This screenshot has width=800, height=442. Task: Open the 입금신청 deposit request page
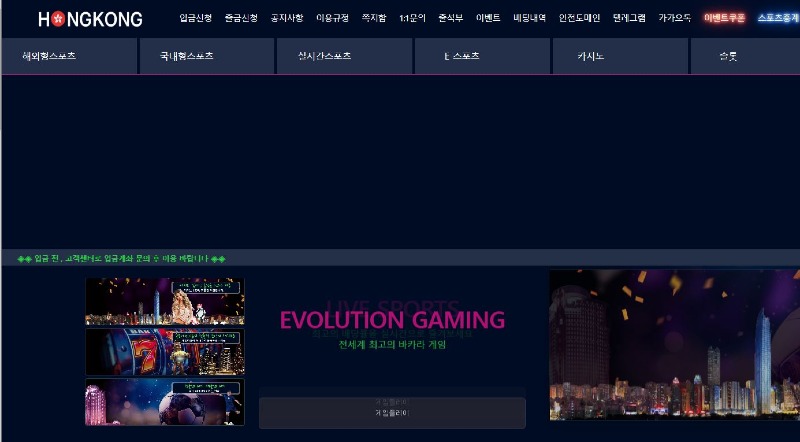(x=195, y=18)
